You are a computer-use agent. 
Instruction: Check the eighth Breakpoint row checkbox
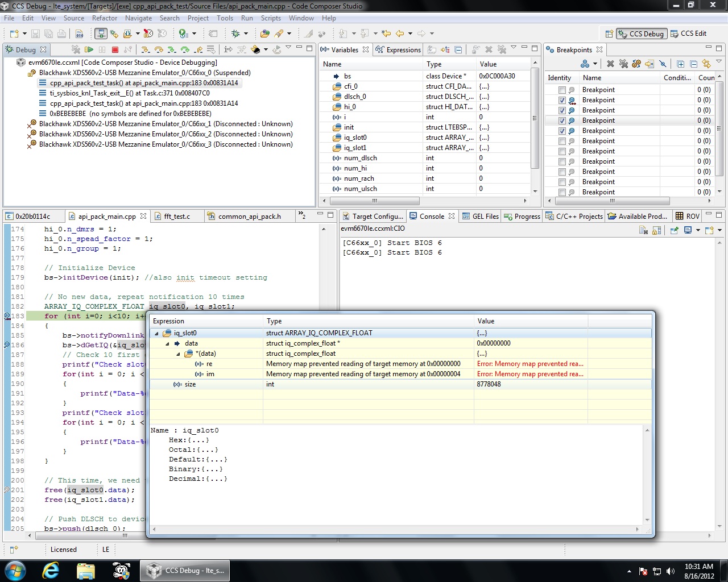click(562, 161)
